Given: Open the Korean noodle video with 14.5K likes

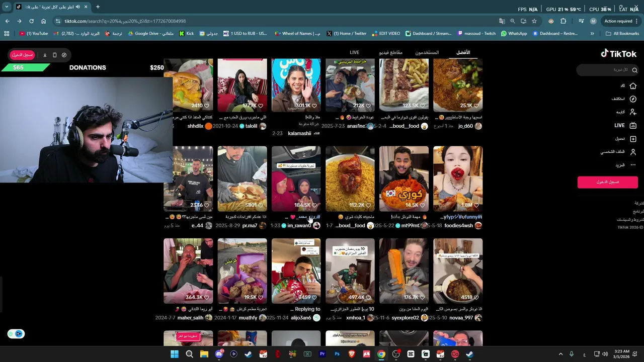Looking at the screenshot, I should 404,179.
